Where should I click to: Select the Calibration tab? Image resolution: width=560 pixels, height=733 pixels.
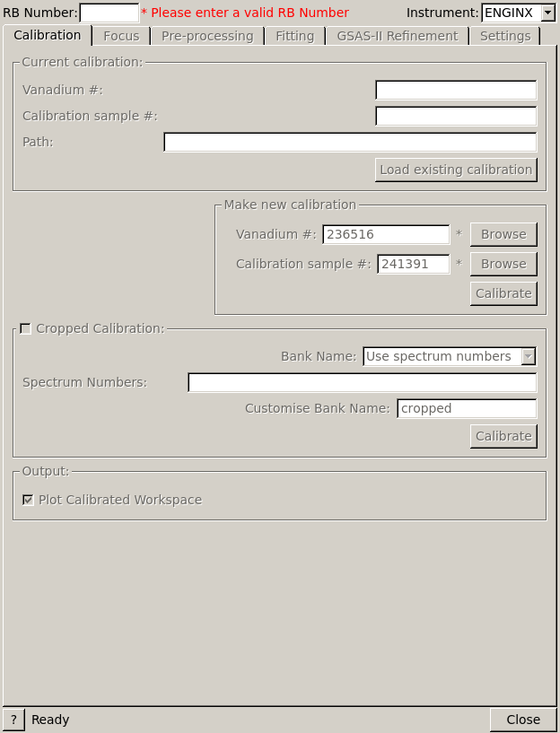pyautogui.click(x=48, y=35)
